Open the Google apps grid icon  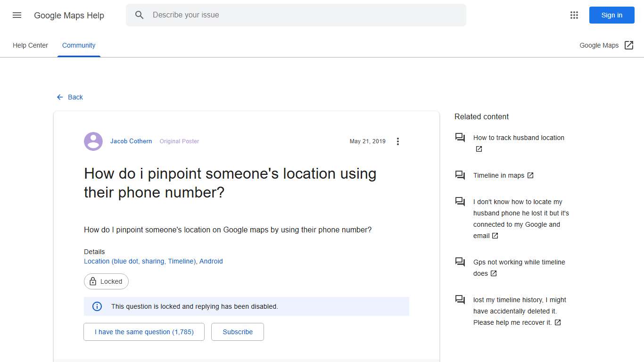click(x=574, y=15)
